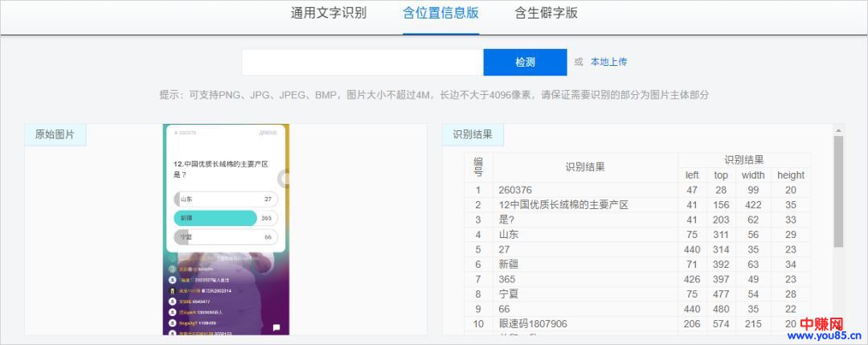The width and height of the screenshot is (868, 345).
Task: Select the 宁夏 answer option in preview
Action: coord(225,237)
